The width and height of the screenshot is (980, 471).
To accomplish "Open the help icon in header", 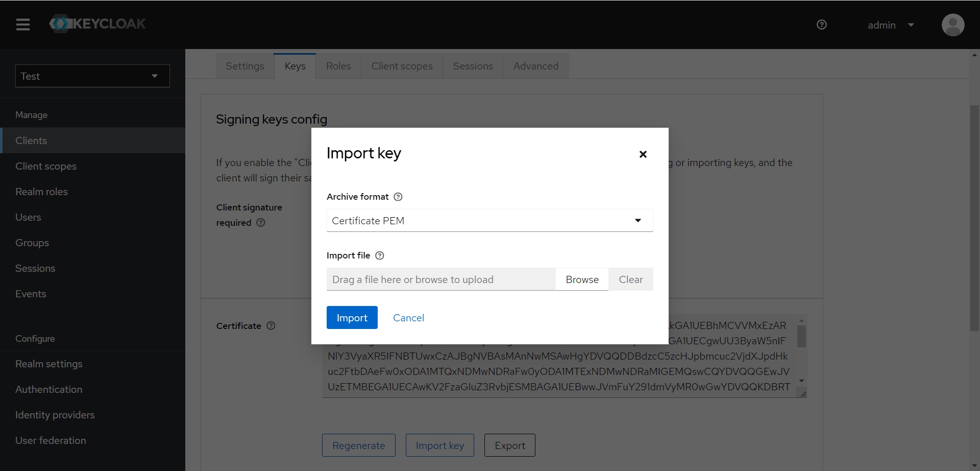I will [822, 25].
